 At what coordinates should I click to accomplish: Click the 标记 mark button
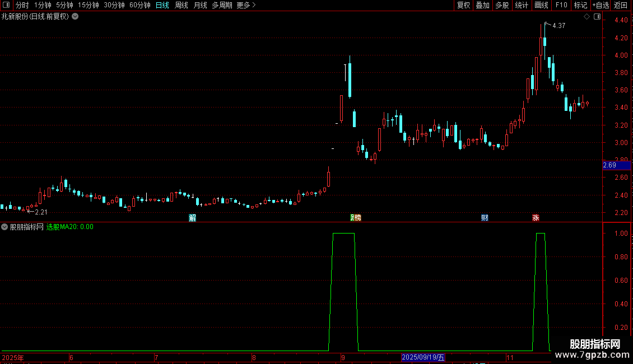580,5
